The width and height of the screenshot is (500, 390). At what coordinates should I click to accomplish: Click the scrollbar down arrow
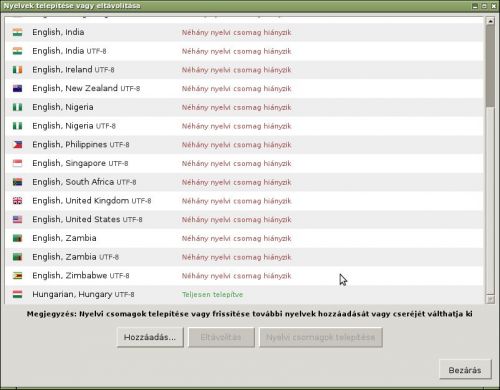pyautogui.click(x=490, y=299)
